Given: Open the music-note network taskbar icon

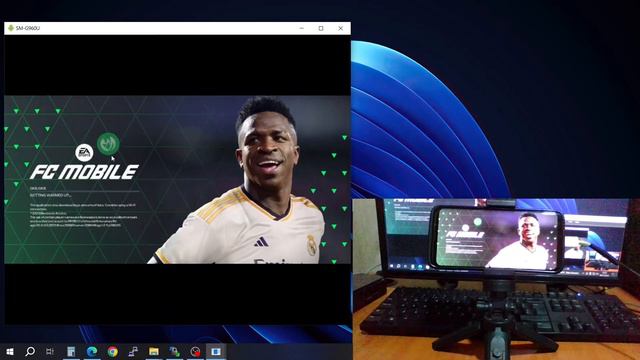Looking at the screenshot, I should point(133,351).
